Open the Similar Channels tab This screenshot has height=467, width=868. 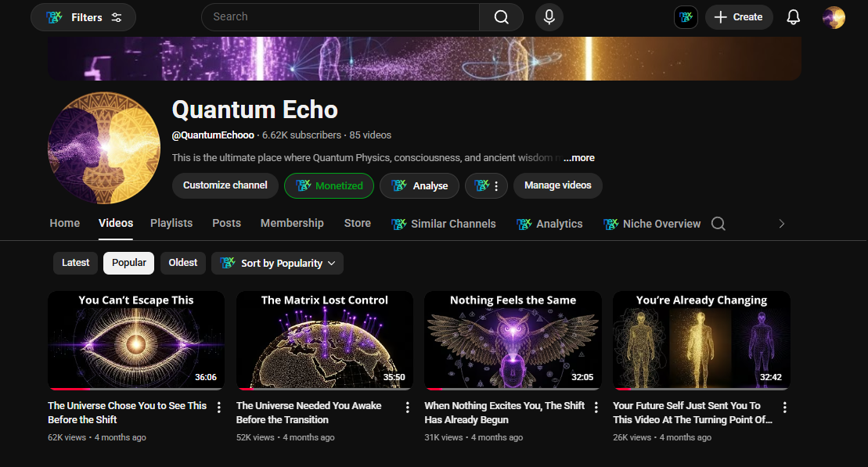click(x=444, y=224)
